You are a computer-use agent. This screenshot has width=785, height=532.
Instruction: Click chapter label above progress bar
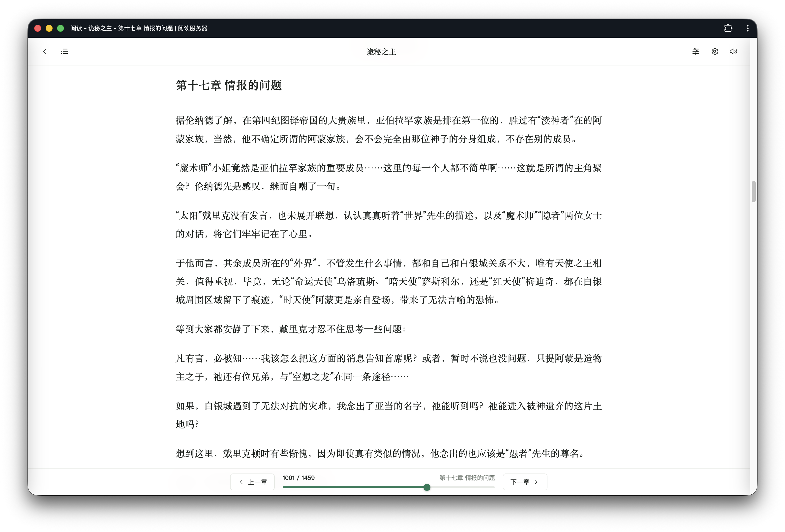(x=467, y=478)
